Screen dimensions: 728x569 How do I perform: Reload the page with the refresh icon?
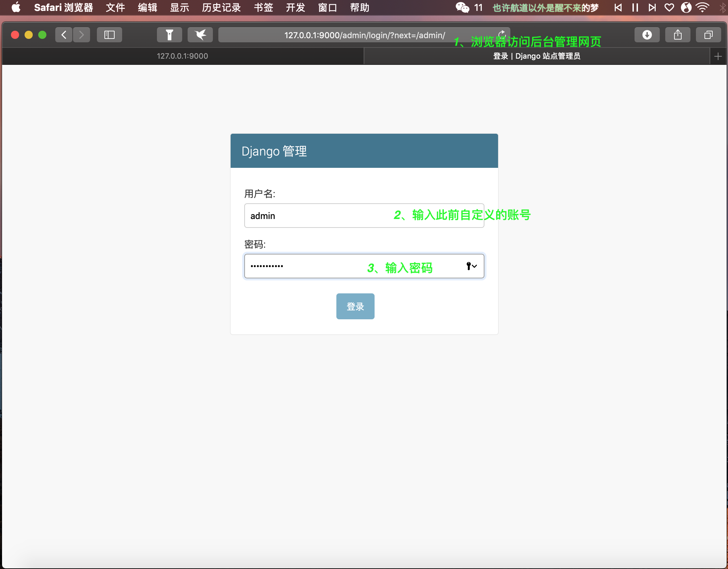(502, 34)
